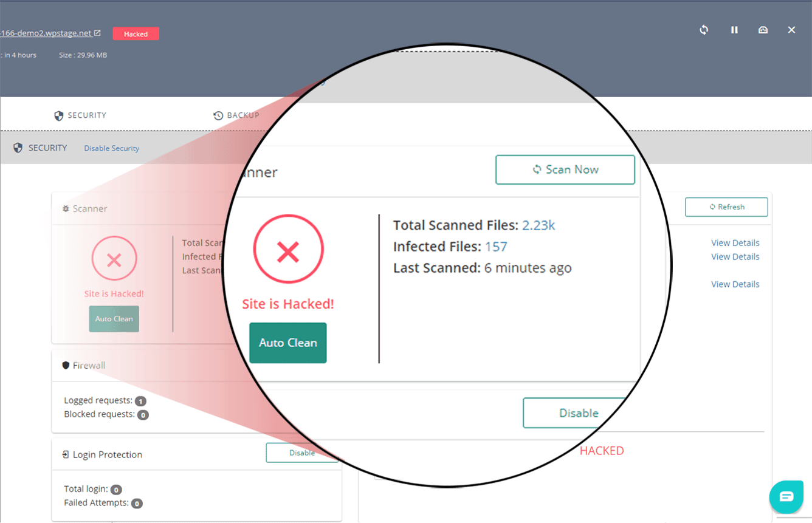The height and width of the screenshot is (523, 812).
Task: Click the Infected Files count 157
Action: [496, 247]
